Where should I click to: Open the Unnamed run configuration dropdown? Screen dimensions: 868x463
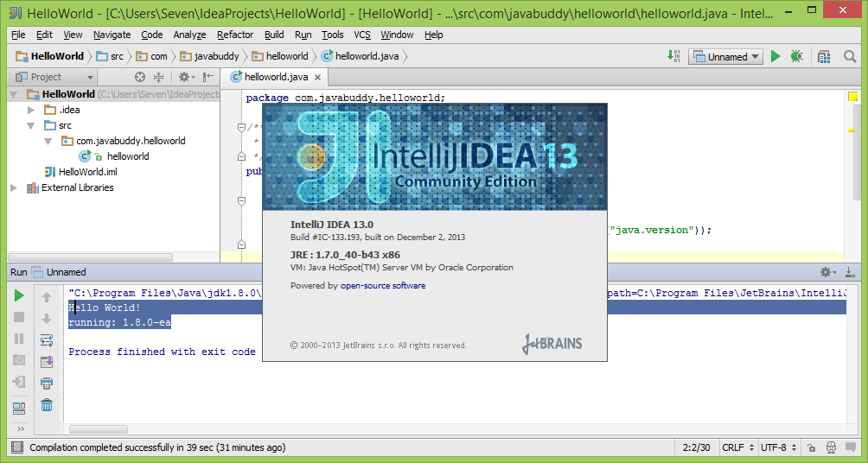pos(725,56)
